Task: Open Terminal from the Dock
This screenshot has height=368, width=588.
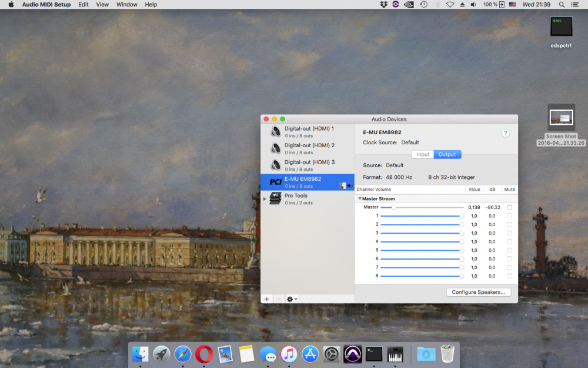Action: click(374, 354)
